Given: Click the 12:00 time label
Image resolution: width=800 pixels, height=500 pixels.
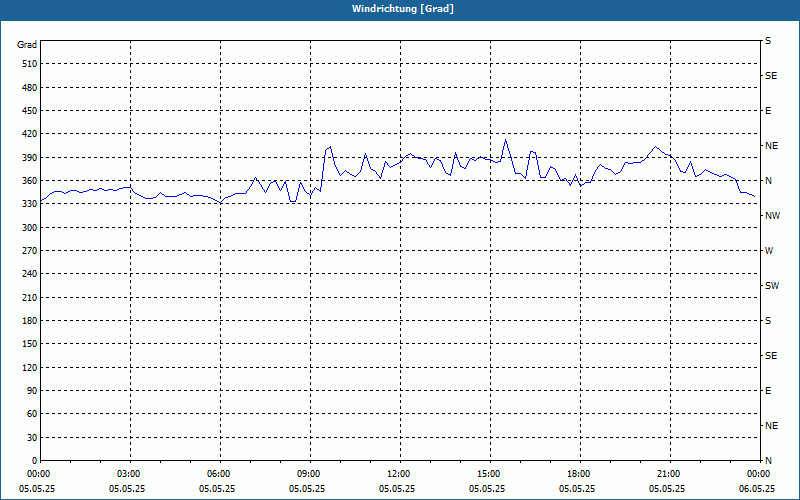Looking at the screenshot, I should point(397,474).
